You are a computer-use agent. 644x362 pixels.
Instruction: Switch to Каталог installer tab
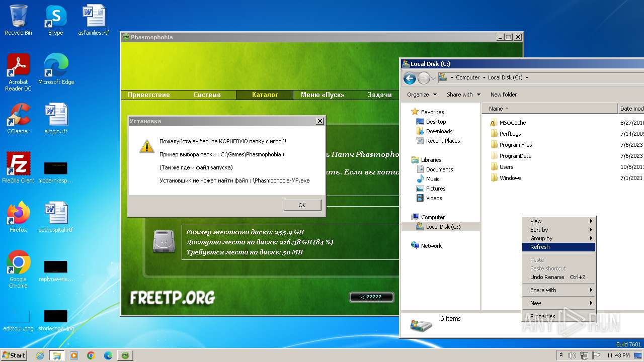[265, 95]
